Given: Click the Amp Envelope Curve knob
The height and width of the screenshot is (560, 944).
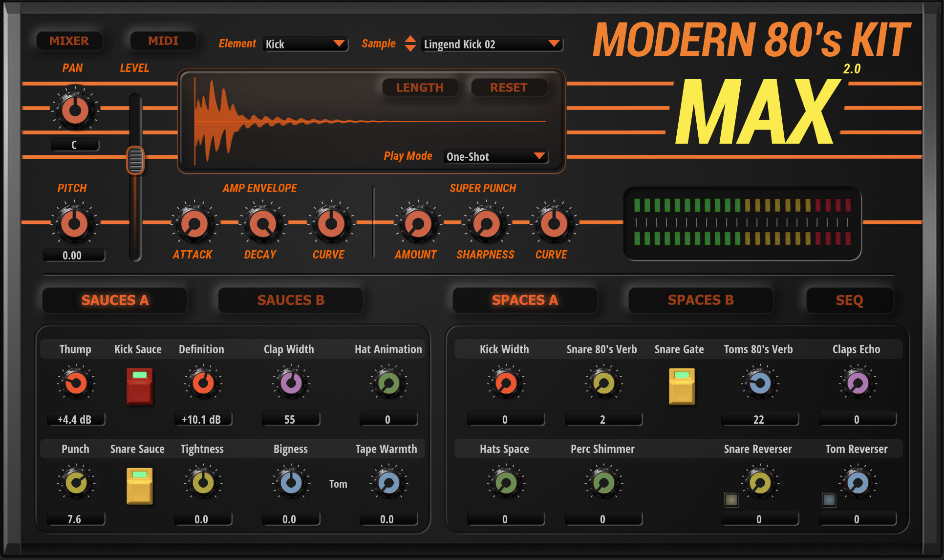Looking at the screenshot, I should pos(331,223).
